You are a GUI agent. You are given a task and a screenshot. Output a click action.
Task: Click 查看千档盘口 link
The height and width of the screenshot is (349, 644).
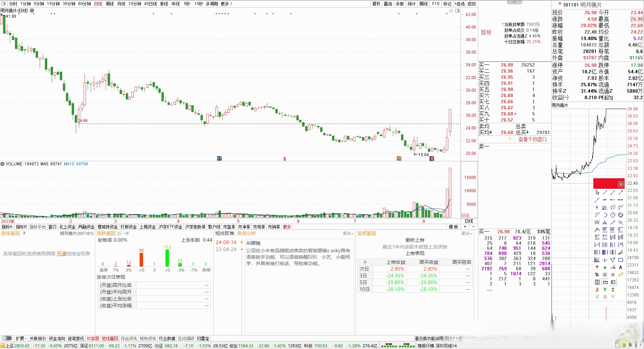[532, 140]
